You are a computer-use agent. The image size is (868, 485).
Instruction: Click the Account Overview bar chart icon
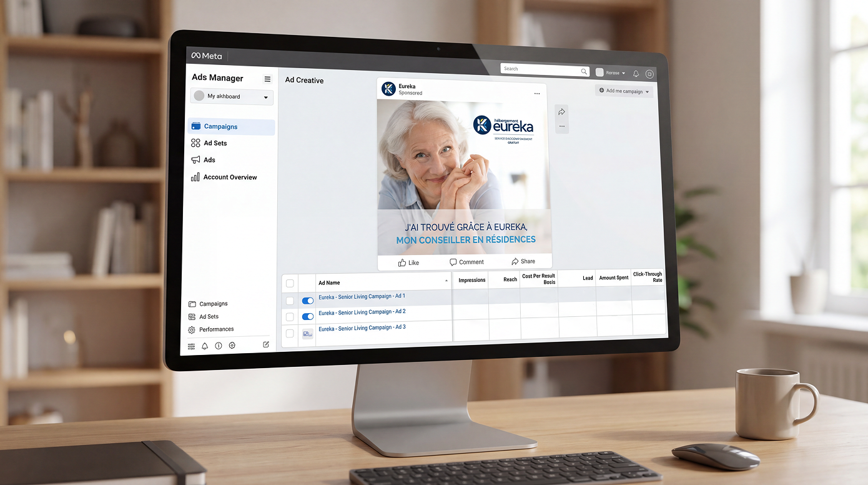coord(195,177)
